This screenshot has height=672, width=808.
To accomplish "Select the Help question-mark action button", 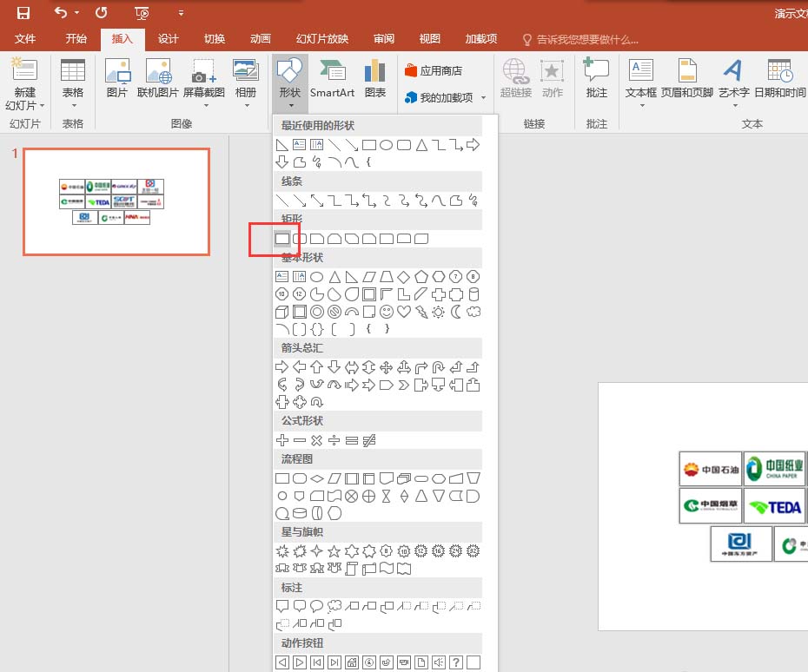I will click(455, 662).
